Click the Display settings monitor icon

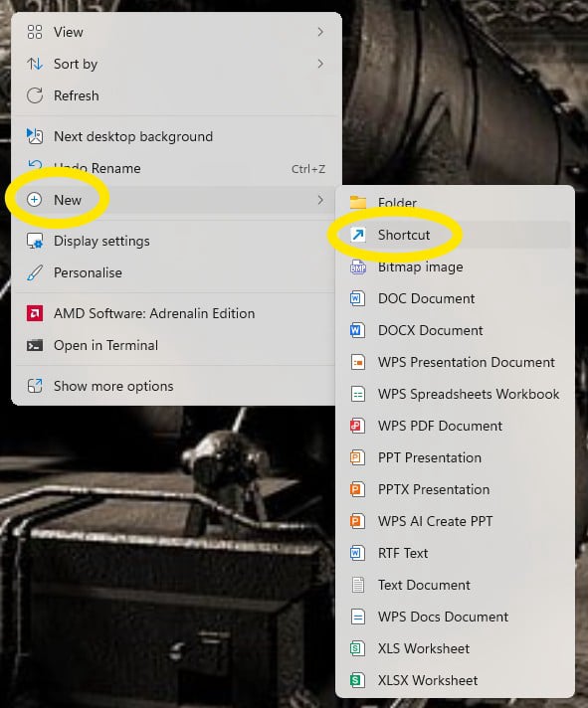pos(35,241)
